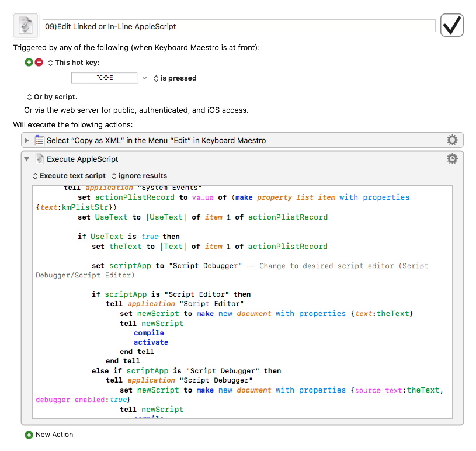Viewport: 476px width, 451px height.
Task: Click the Execute AppleScript script icon
Action: coord(40,159)
